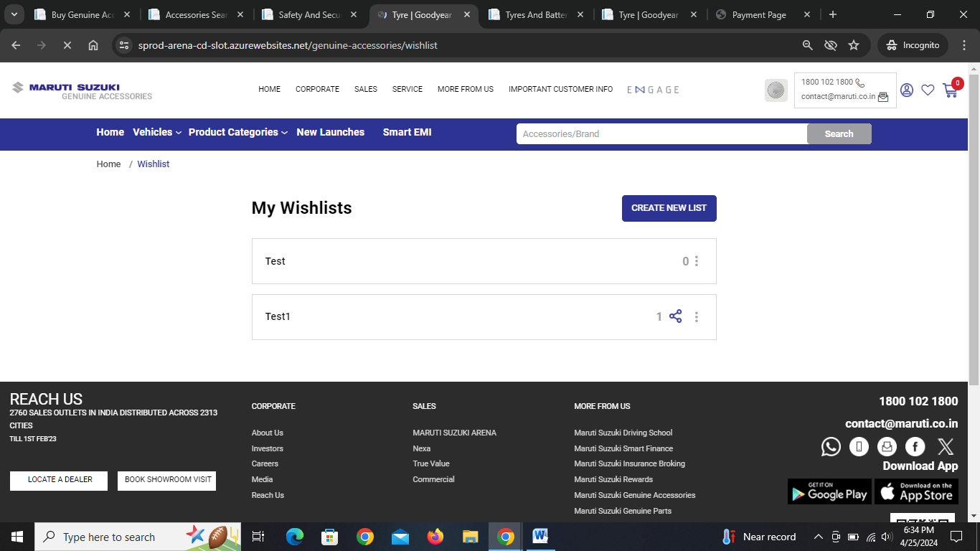Open a new browser tab
This screenshot has width=980, height=551.
832,14
